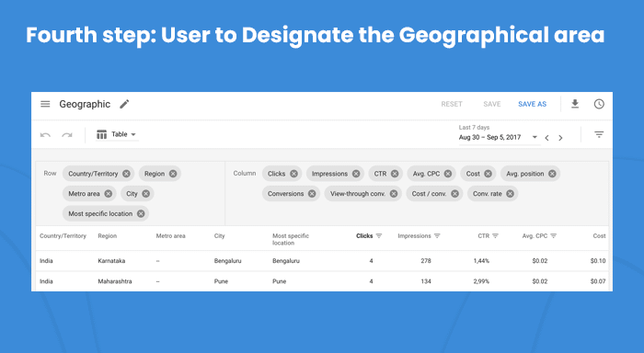Select the $0.07 cost cell

[x=598, y=281]
